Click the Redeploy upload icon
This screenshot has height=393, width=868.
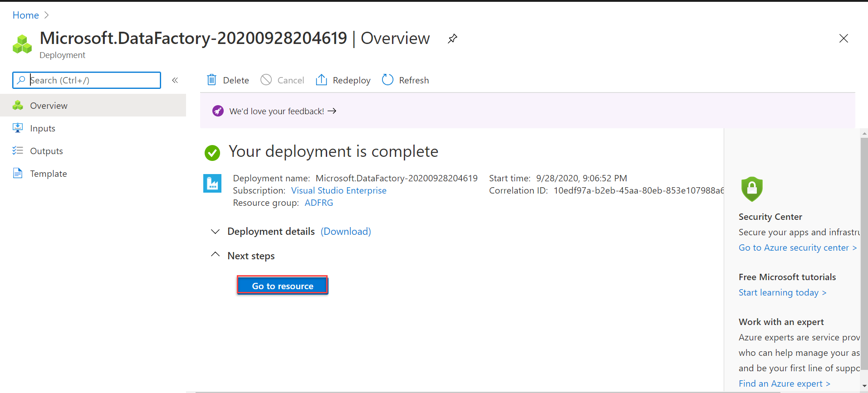[321, 80]
